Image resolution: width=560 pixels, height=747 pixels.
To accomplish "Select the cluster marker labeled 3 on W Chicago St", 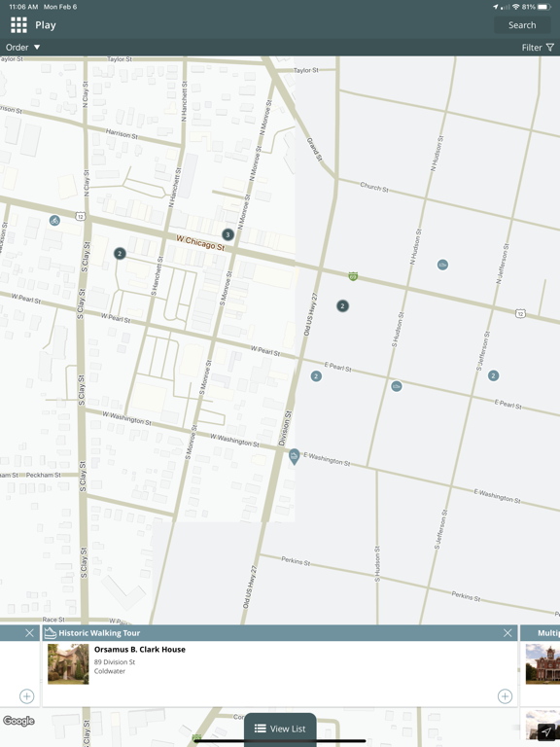I will click(x=228, y=234).
